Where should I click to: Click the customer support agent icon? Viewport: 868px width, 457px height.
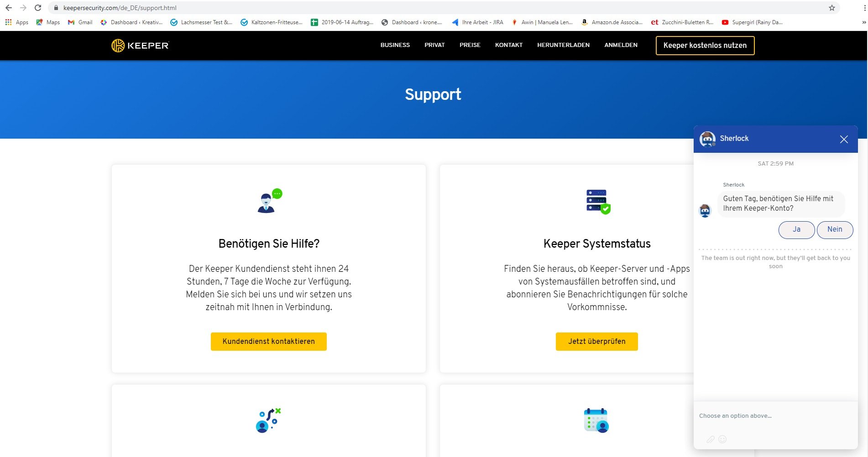(x=270, y=201)
